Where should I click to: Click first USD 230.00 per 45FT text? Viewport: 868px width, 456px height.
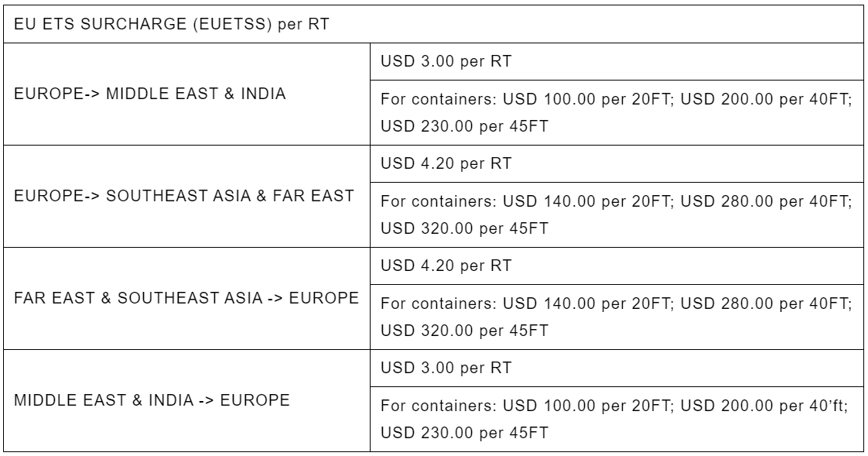464,126
